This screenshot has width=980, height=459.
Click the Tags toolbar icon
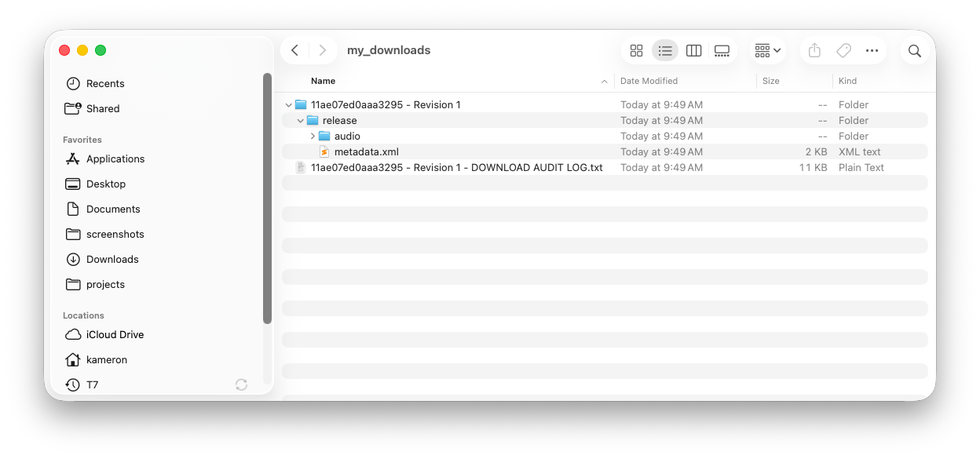pos(843,50)
